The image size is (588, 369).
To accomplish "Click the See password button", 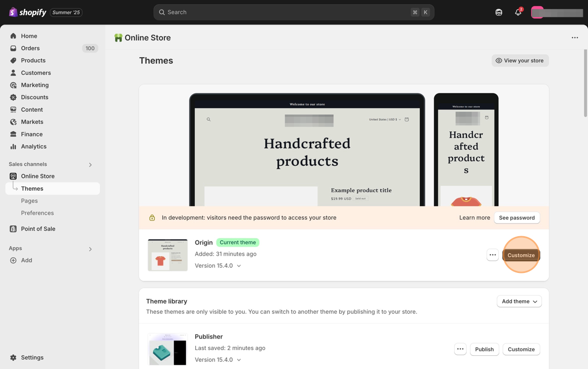I will (517, 218).
